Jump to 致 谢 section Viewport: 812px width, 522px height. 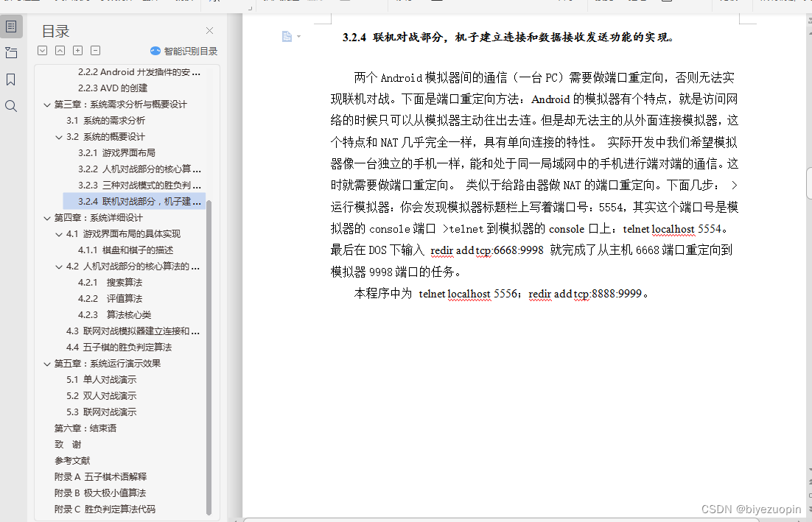click(x=68, y=445)
